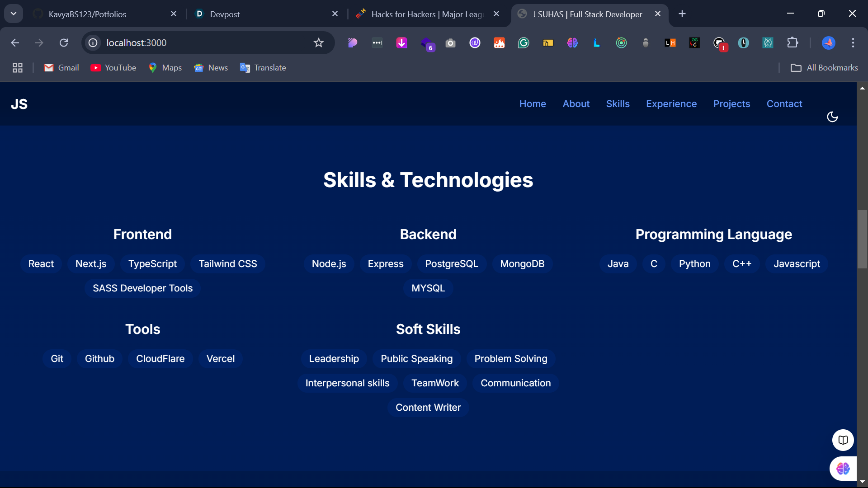This screenshot has height=488, width=868.
Task: Reload the localhost page
Action: (64, 43)
